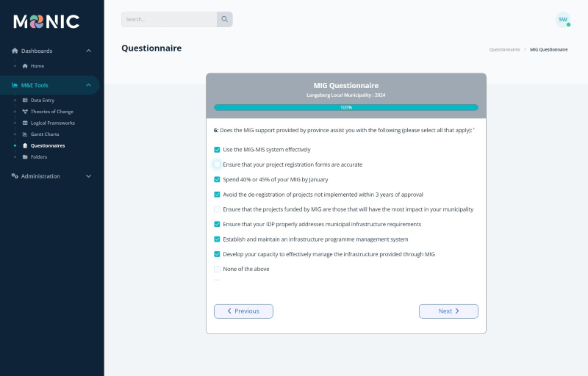The width and height of the screenshot is (588, 376).
Task: Open Theories of Change icon
Action: (25, 112)
